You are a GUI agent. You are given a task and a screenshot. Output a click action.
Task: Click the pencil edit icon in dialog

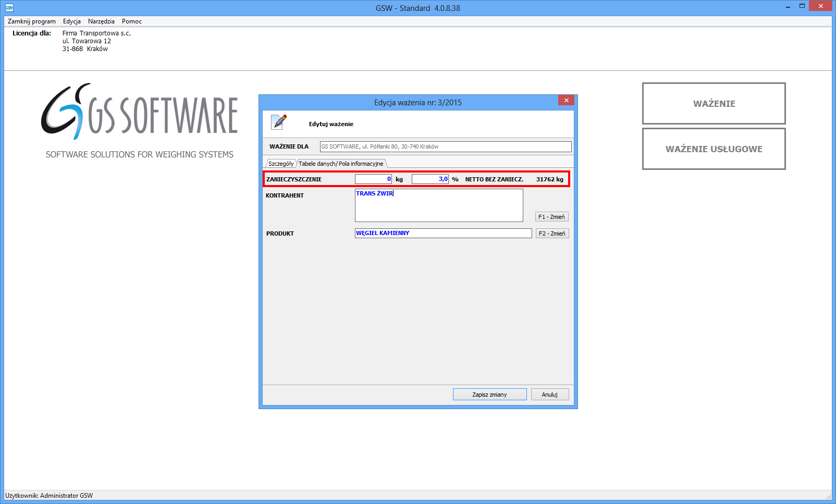click(279, 122)
